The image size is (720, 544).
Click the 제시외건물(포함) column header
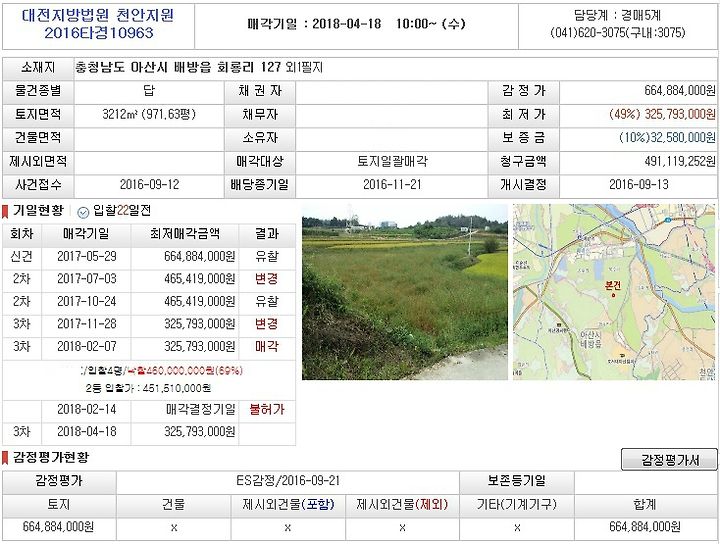pos(288,505)
